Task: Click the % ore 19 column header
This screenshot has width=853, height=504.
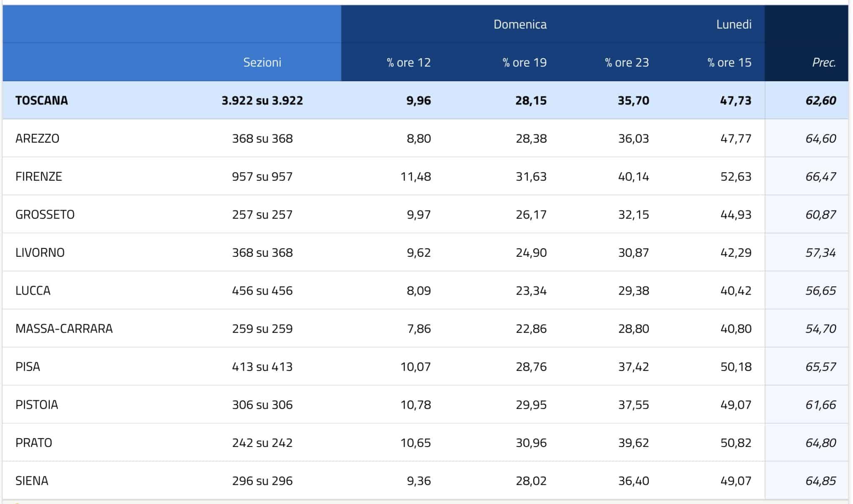Action: (x=524, y=62)
